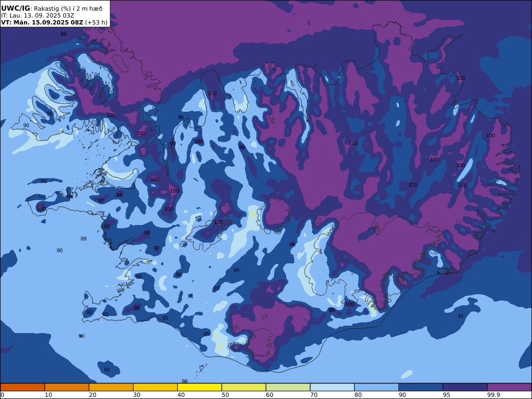Click the '70' tick label under the color bar
The height and width of the screenshot is (399, 532).
(314, 395)
